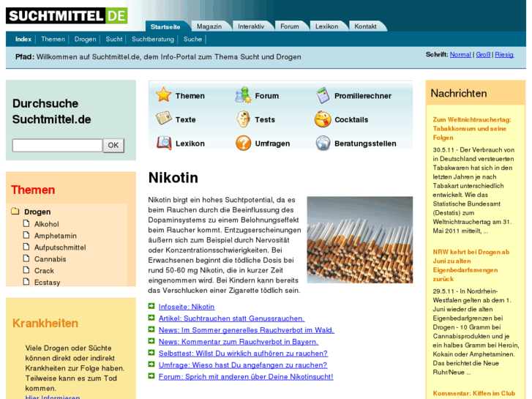Click green arrow beside Infoseite: Nikotin

(151, 306)
